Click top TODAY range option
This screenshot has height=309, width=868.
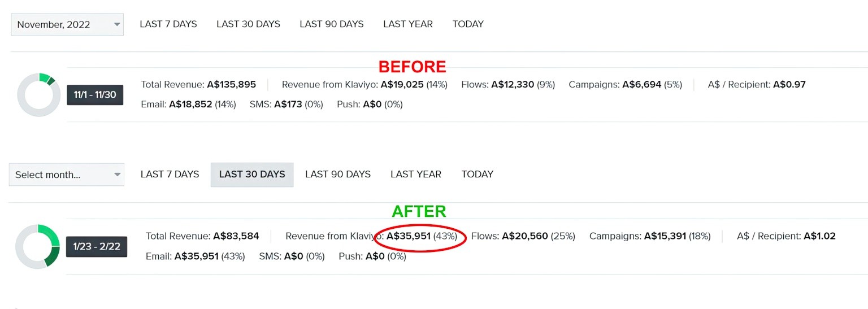point(468,24)
